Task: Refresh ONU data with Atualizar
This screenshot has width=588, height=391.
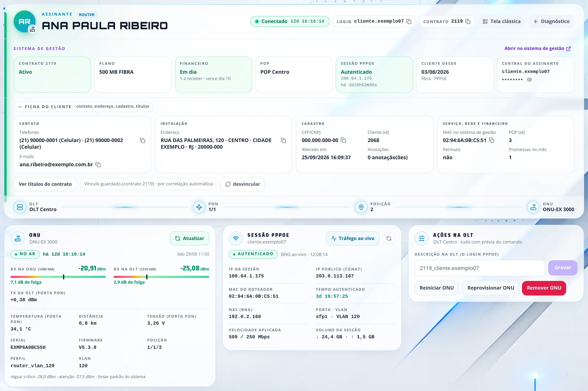Action: pyautogui.click(x=190, y=238)
